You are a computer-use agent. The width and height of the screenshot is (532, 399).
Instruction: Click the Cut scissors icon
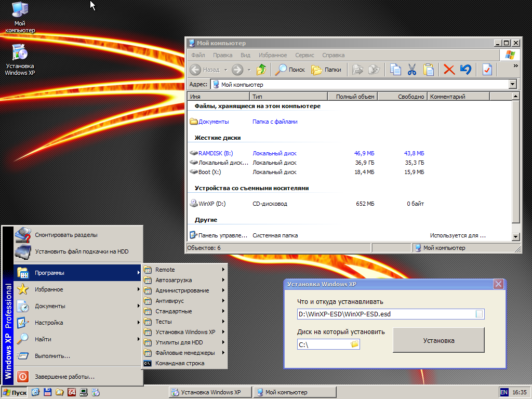tap(412, 70)
